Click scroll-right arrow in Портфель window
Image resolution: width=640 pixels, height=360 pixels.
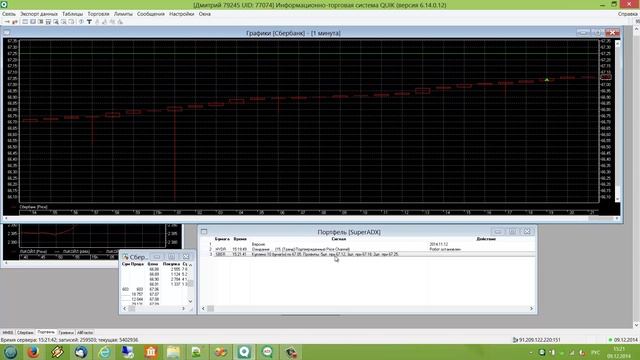click(x=531, y=309)
